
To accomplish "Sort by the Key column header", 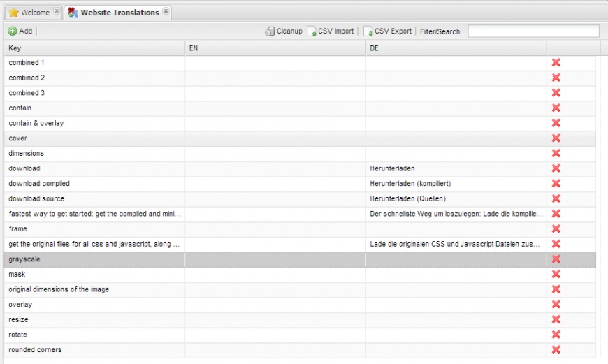I will 94,48.
